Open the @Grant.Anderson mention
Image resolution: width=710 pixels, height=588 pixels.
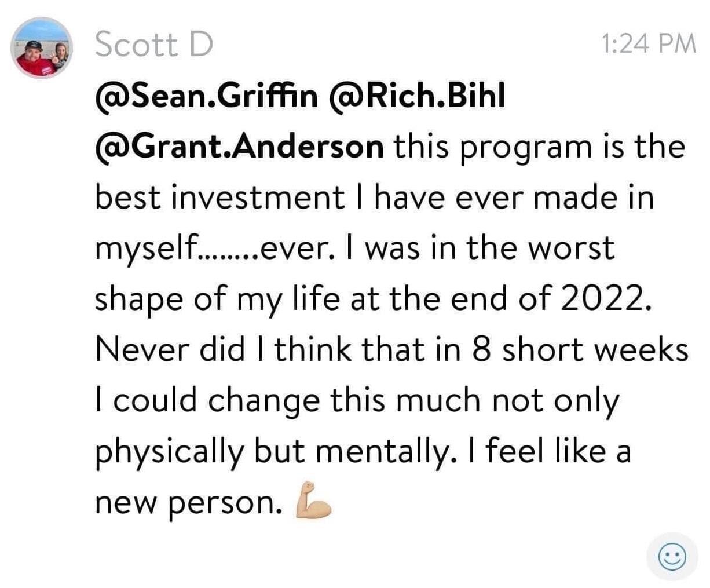239,147
